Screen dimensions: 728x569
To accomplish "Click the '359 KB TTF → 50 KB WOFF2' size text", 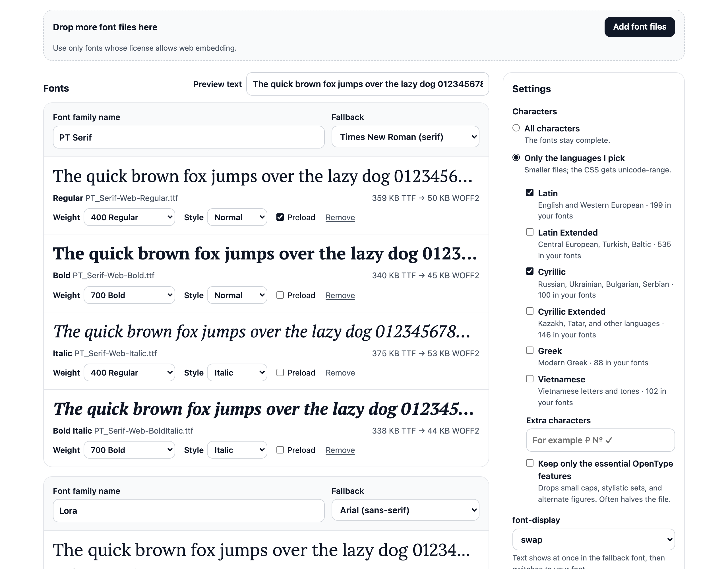I will point(425,198).
